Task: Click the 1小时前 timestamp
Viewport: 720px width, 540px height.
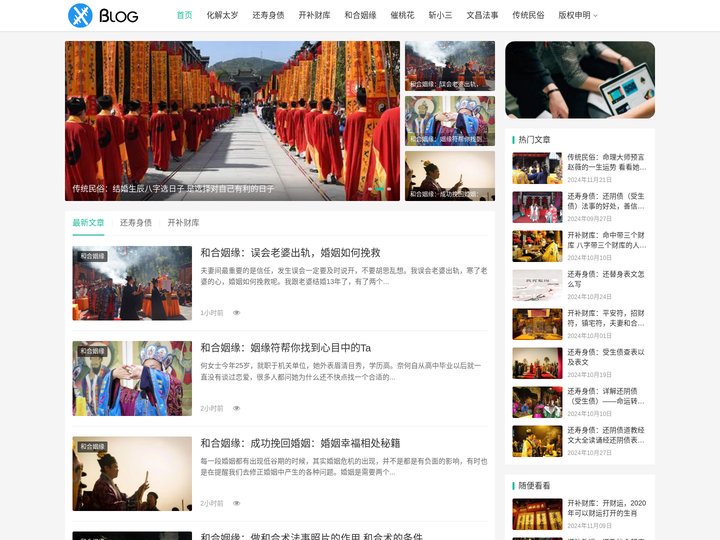Action: coord(212,313)
